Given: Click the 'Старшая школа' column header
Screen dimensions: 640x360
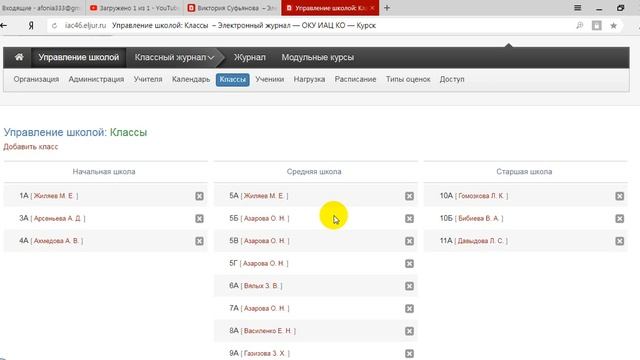Looking at the screenshot, I should (x=524, y=172).
